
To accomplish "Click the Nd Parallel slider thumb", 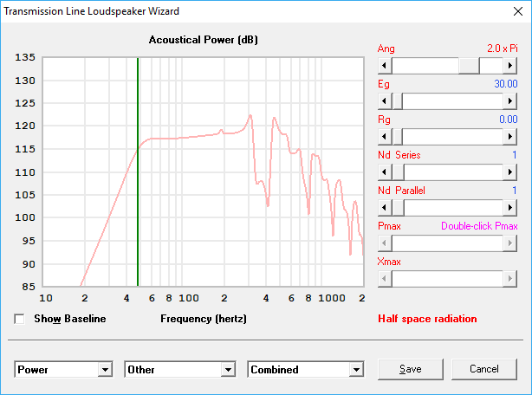I will point(398,208).
